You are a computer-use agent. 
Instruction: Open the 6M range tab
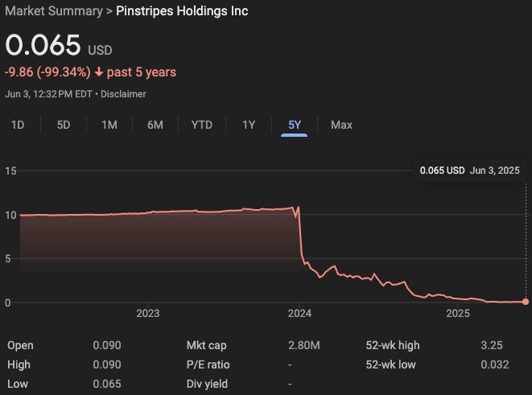(155, 125)
